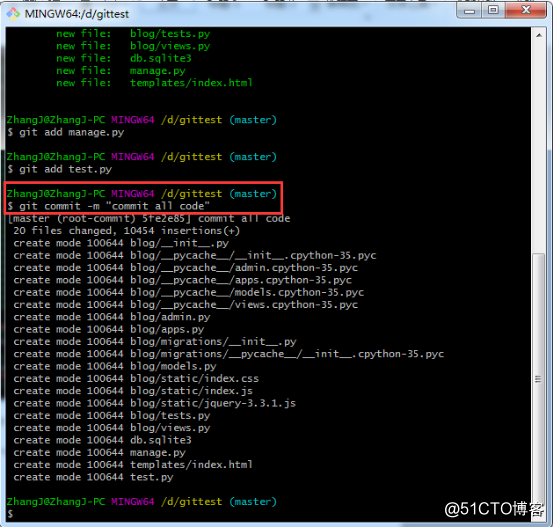This screenshot has height=528, width=554.
Task: Maximize the MINGW64 terminal window
Action: point(493,11)
